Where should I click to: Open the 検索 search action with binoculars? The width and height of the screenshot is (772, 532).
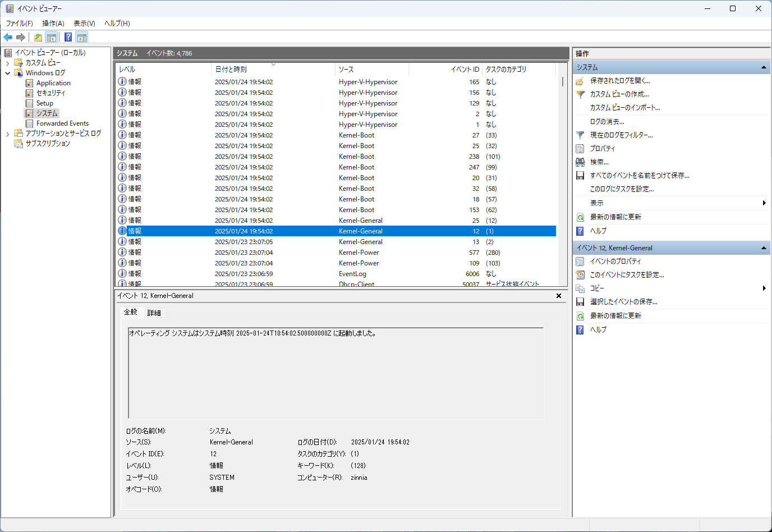tap(599, 162)
